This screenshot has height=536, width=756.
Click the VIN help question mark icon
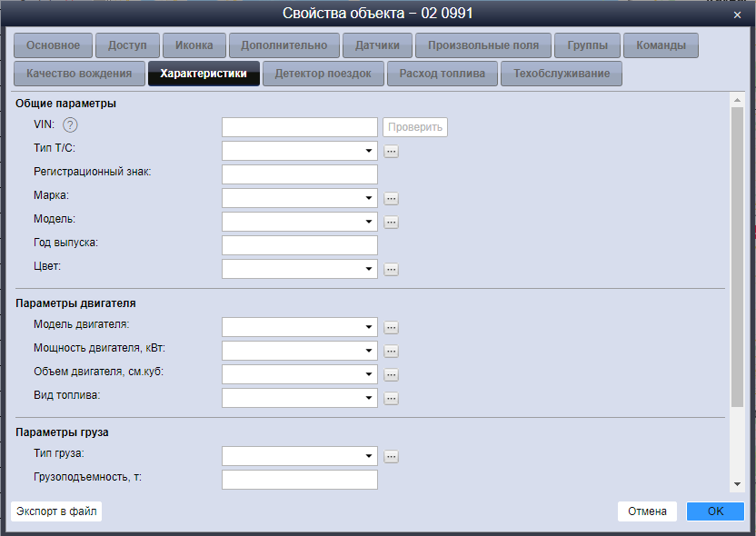tap(70, 126)
